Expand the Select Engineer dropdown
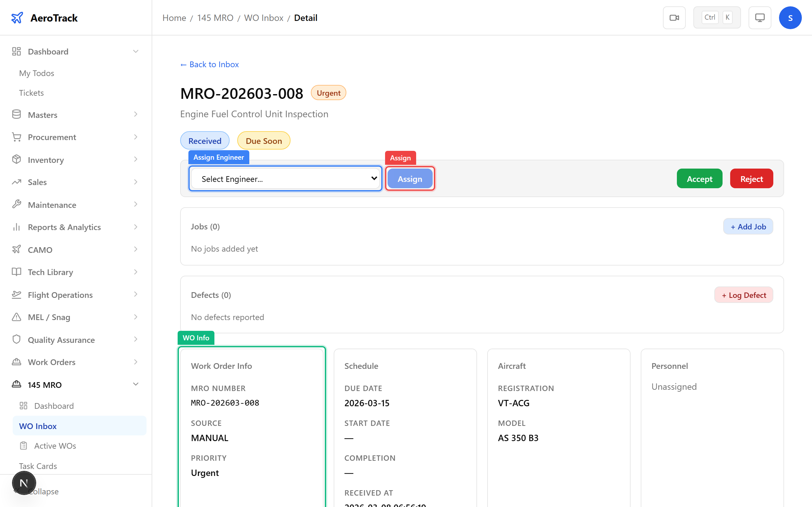This screenshot has height=507, width=812. [285, 178]
